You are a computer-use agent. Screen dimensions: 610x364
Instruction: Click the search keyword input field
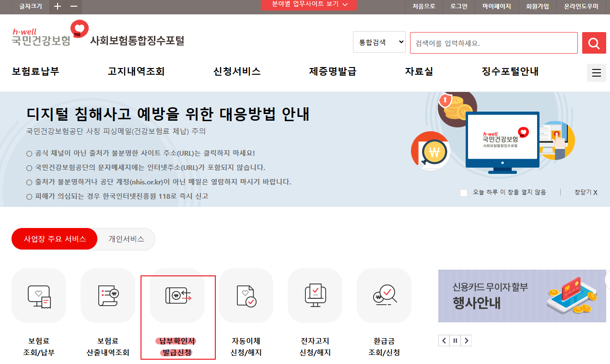click(494, 43)
